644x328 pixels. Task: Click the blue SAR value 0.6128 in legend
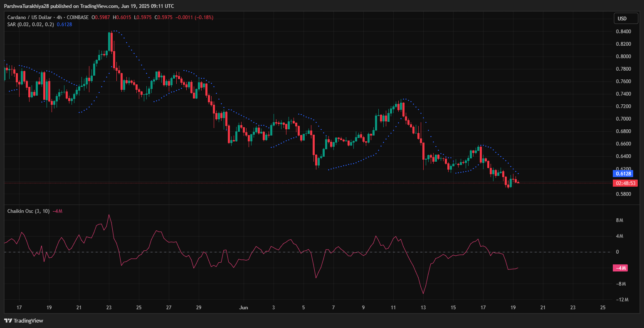pos(64,25)
